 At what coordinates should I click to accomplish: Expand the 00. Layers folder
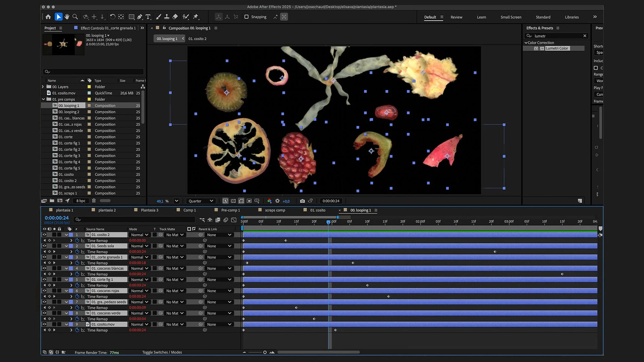pos(43,87)
